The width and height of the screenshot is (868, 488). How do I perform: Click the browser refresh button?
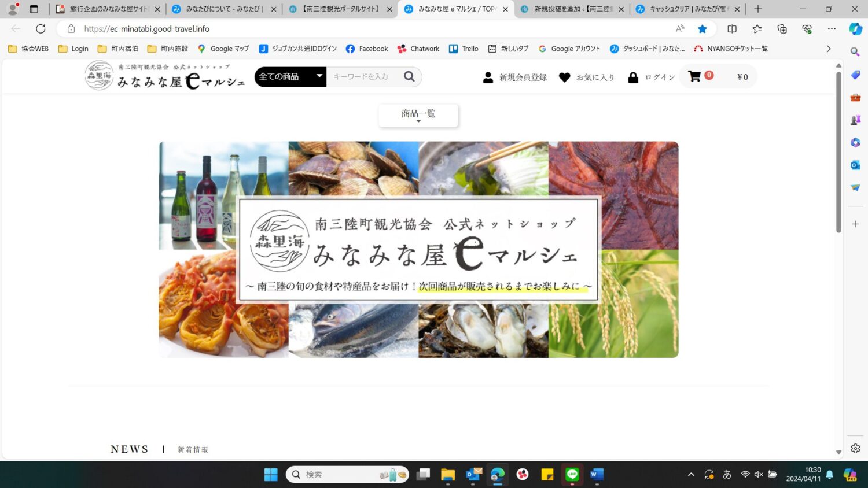click(x=41, y=28)
